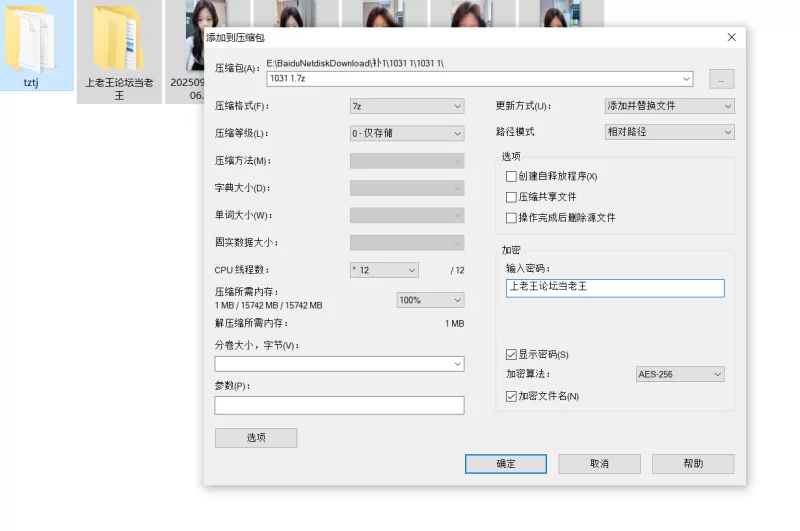Enable 操作完成后删除源文件 checkbox
Image resolution: width=800 pixels, height=531 pixels.
coord(512,217)
